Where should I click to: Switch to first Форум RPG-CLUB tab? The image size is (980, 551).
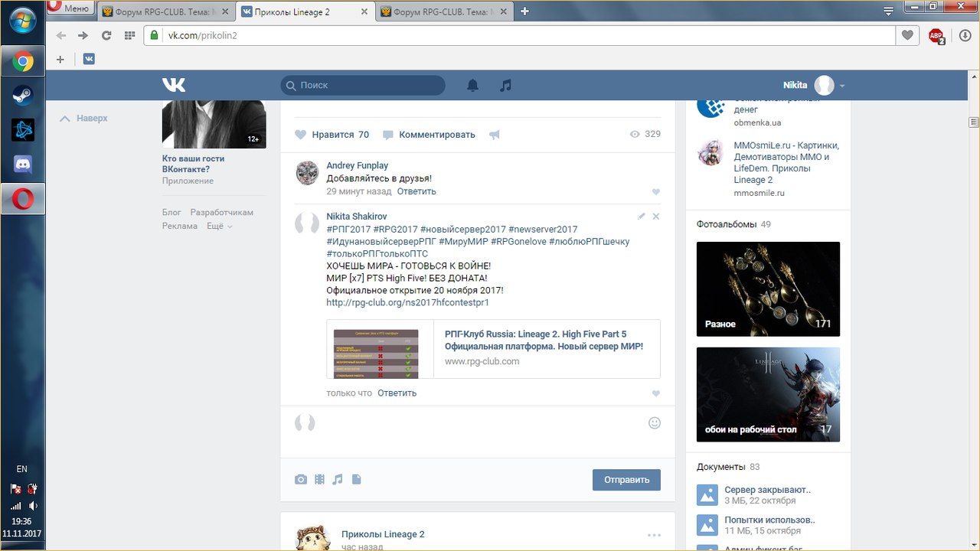coord(164,11)
